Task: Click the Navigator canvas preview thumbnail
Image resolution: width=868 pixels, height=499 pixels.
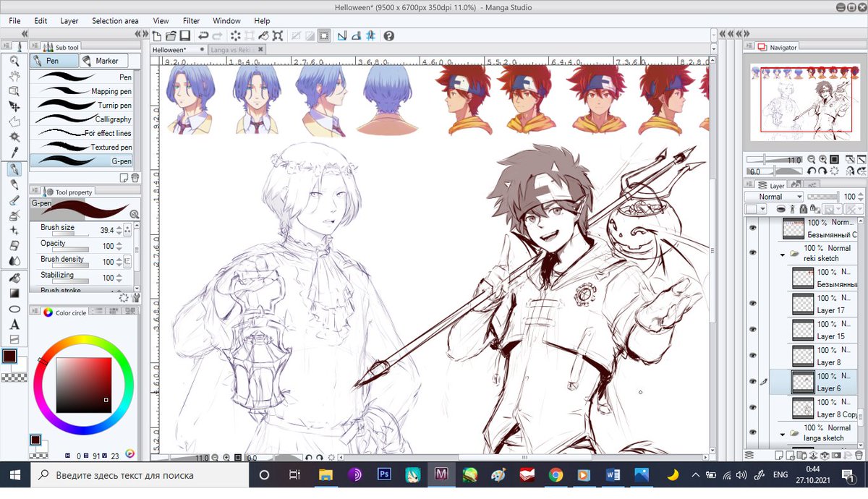Action: tap(804, 104)
